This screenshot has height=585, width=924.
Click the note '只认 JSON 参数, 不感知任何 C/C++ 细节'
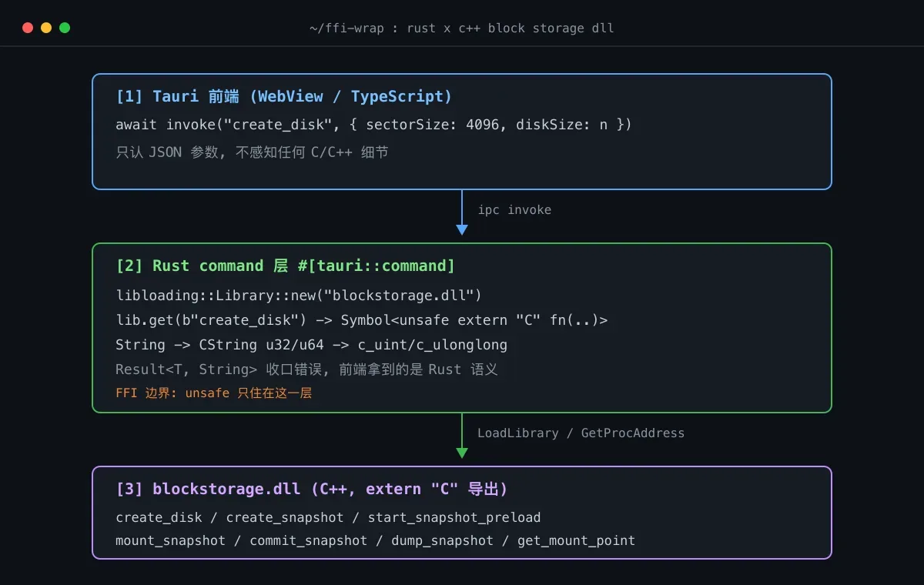252,152
